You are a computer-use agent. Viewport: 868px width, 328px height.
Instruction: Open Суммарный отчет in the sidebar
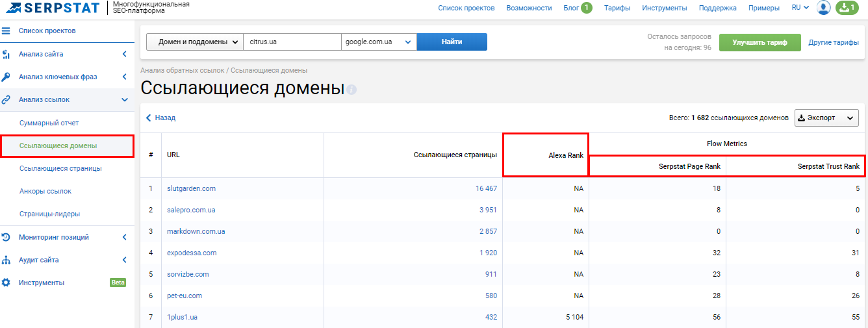pos(49,123)
